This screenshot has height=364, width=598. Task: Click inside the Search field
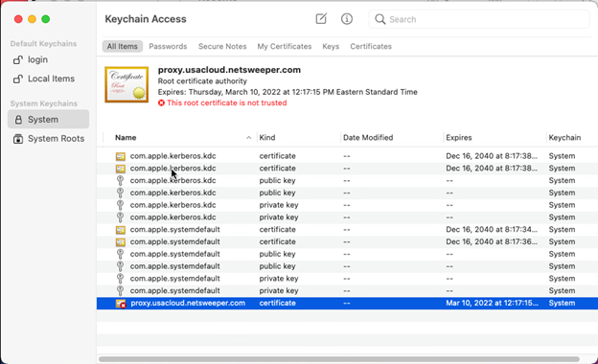[x=479, y=19]
